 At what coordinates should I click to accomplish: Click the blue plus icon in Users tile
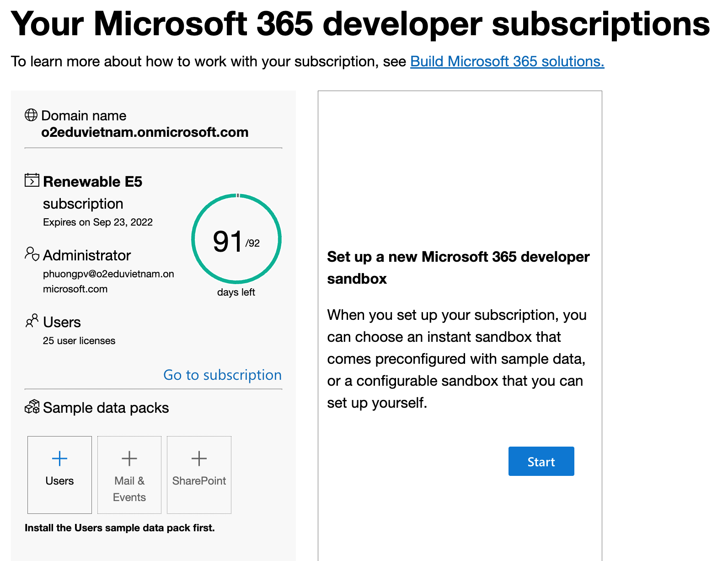click(x=59, y=459)
